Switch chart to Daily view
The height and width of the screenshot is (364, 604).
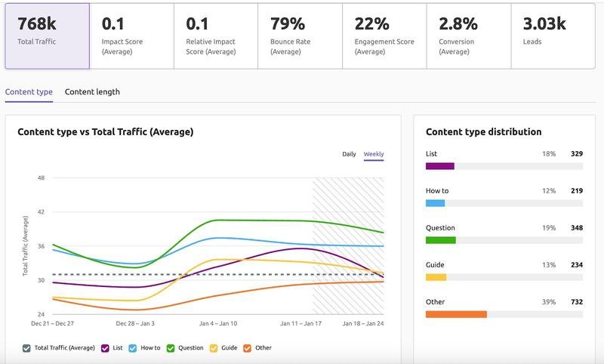pyautogui.click(x=349, y=154)
